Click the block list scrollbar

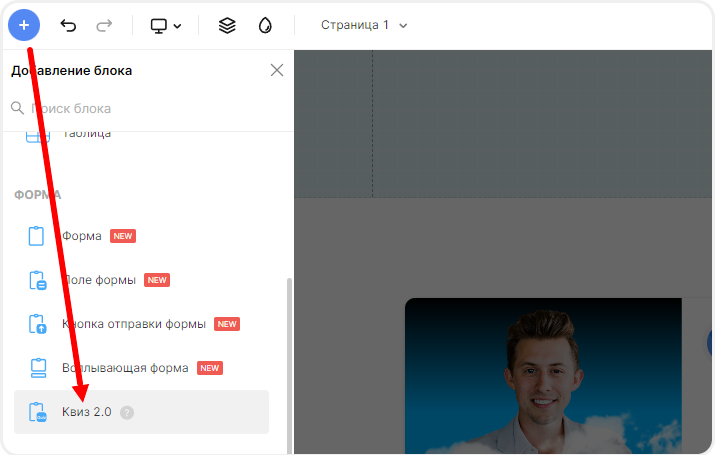(289, 360)
